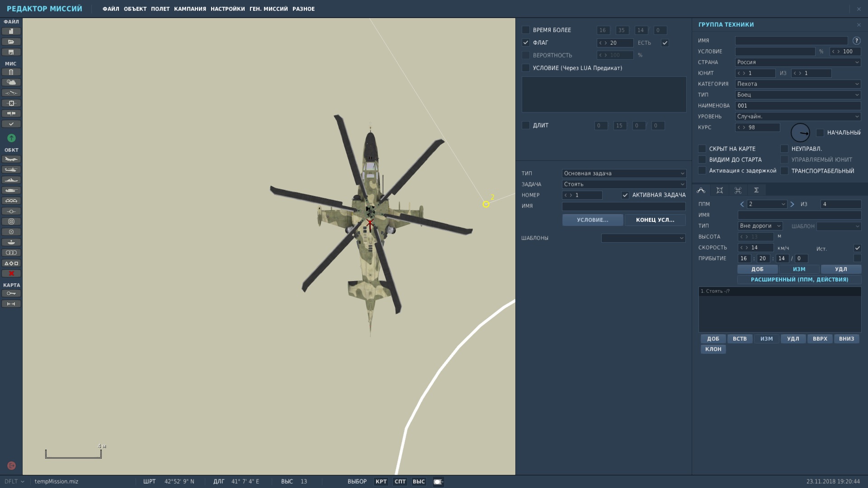Select the helicopter group tool

pyautogui.click(x=11, y=169)
